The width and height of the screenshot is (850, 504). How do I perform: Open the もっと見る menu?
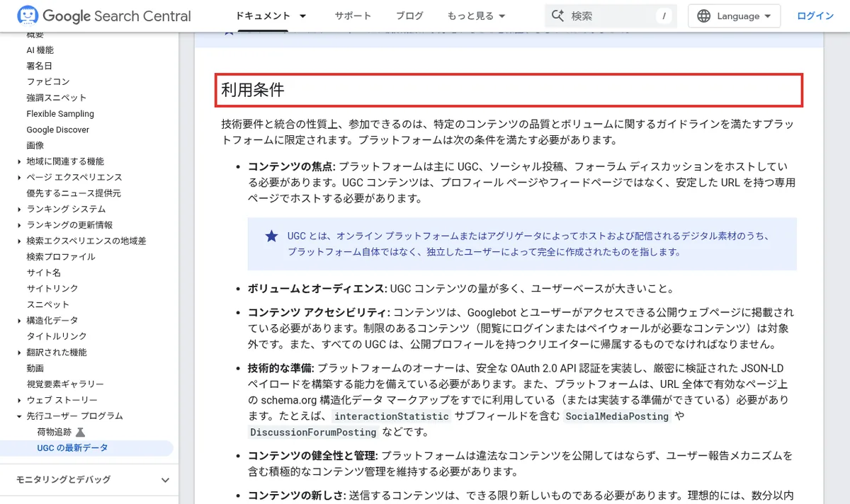pyautogui.click(x=476, y=16)
